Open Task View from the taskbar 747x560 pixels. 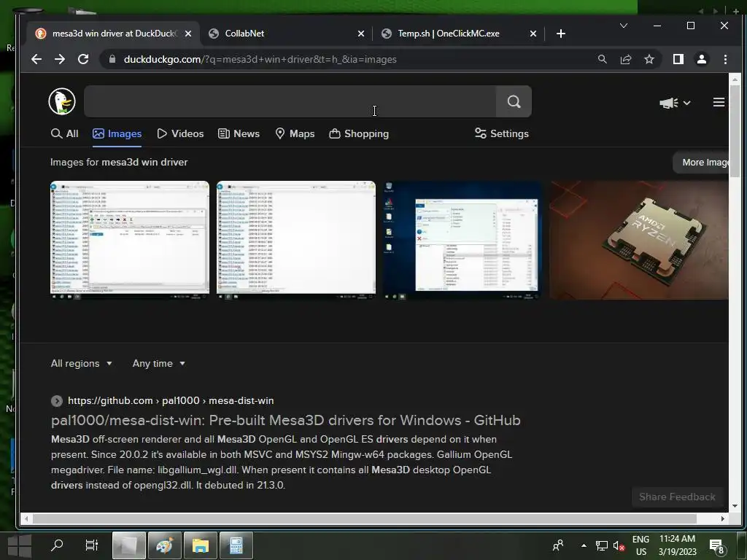[x=91, y=545]
